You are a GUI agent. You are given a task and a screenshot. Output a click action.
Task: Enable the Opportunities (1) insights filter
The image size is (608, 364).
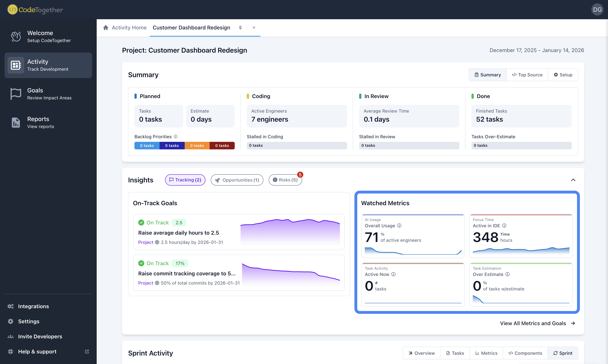237,180
